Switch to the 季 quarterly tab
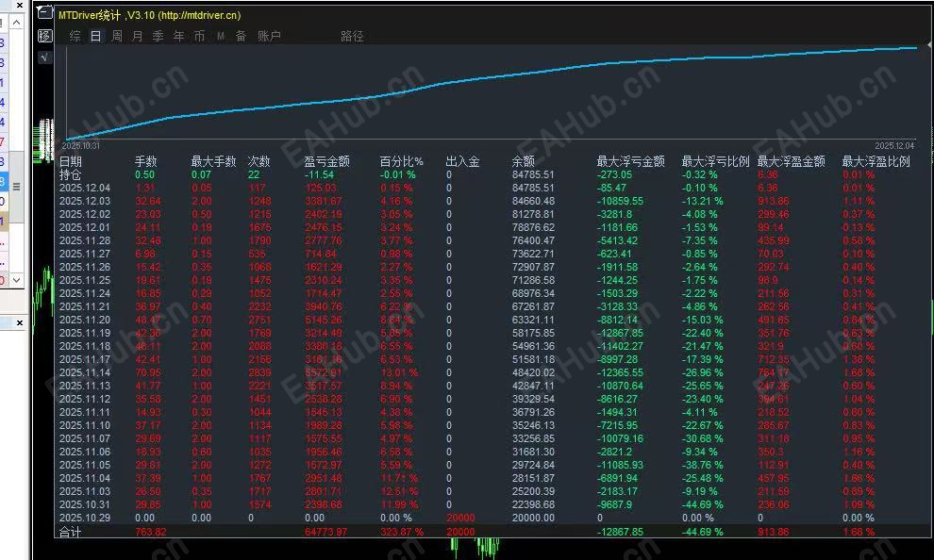The height and width of the screenshot is (560, 934). tap(158, 36)
